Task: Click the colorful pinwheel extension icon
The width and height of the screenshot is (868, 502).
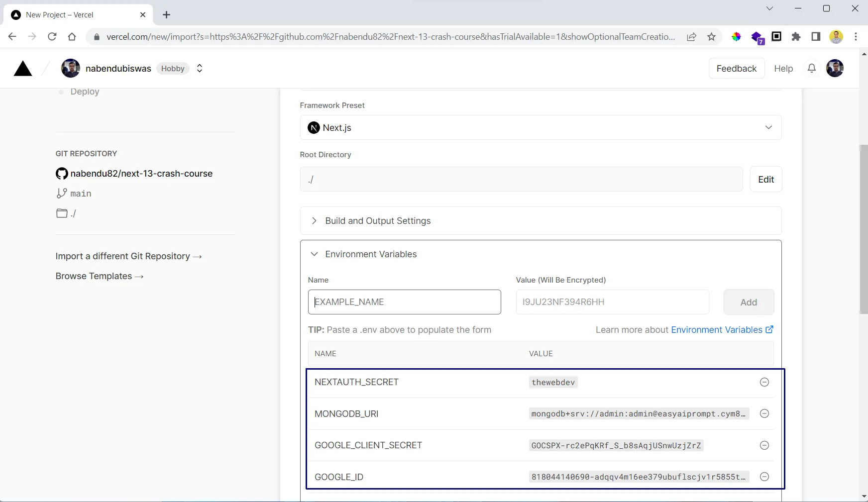Action: 736,37
